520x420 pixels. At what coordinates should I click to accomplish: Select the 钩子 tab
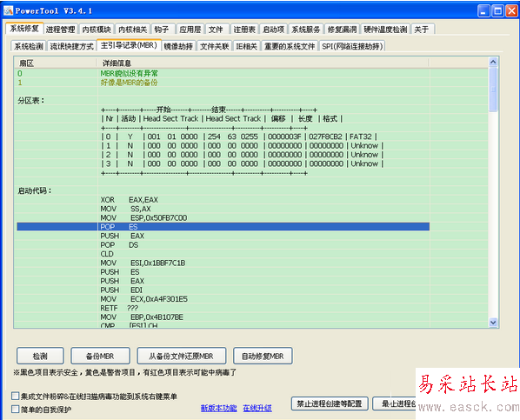pos(162,30)
